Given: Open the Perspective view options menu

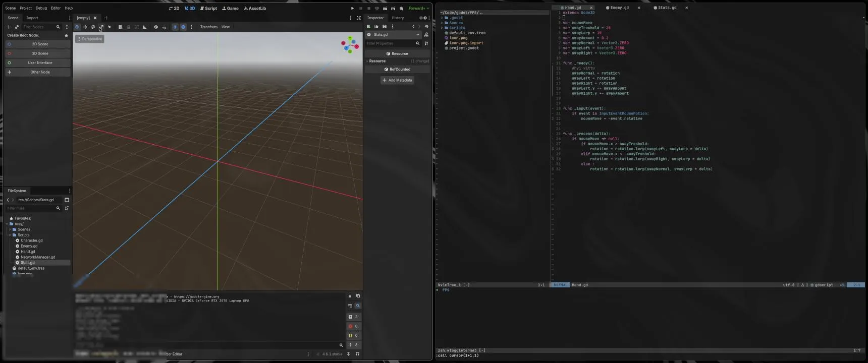Looking at the screenshot, I should pyautogui.click(x=90, y=39).
